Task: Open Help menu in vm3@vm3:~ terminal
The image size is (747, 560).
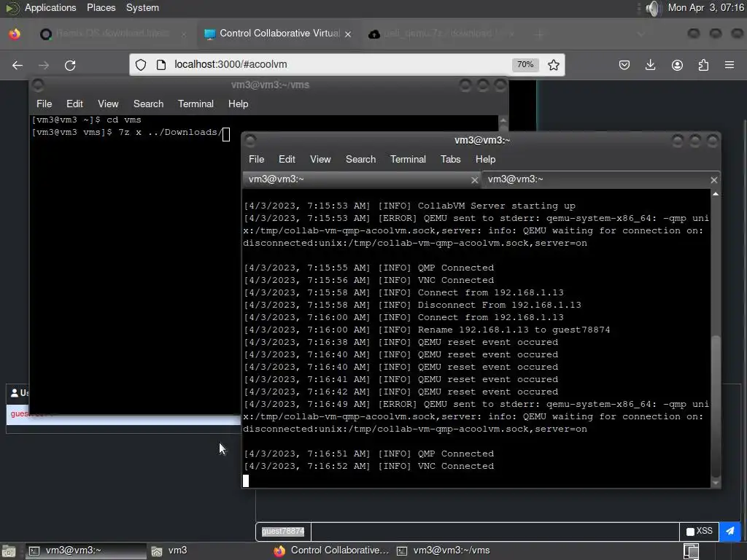Action: point(485,159)
